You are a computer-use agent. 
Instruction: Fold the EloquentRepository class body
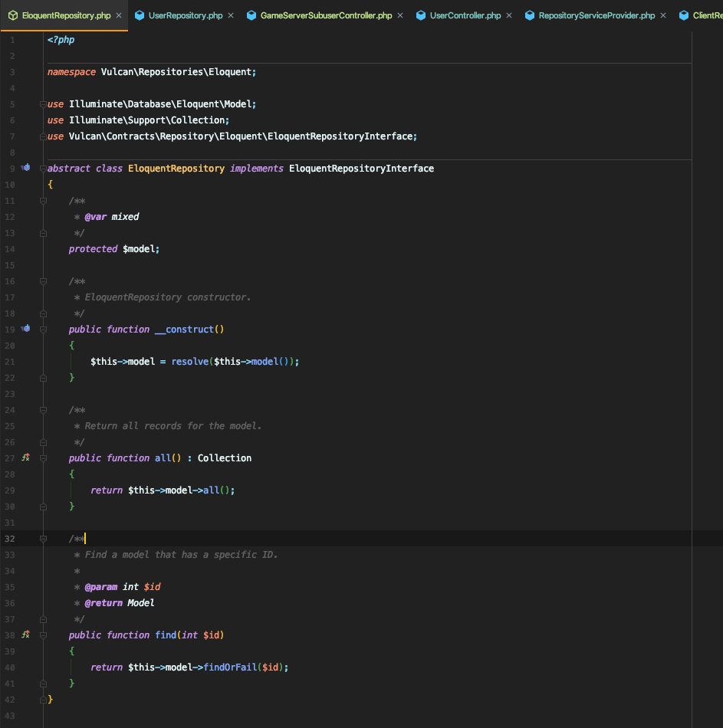tap(44, 169)
